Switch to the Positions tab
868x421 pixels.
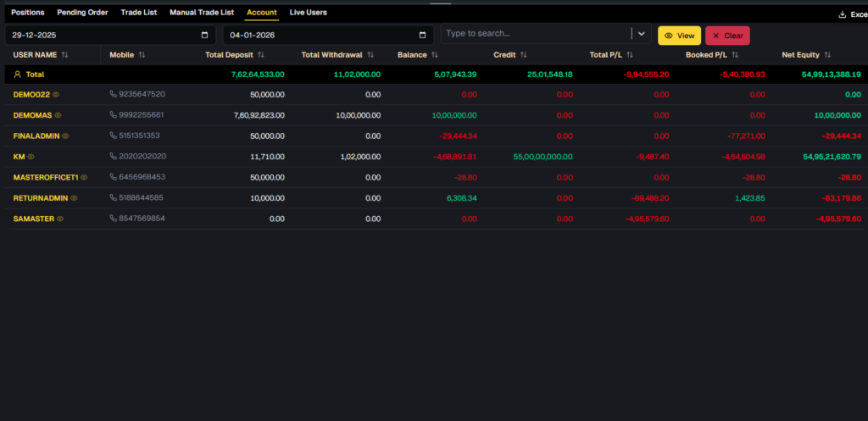[x=28, y=13]
